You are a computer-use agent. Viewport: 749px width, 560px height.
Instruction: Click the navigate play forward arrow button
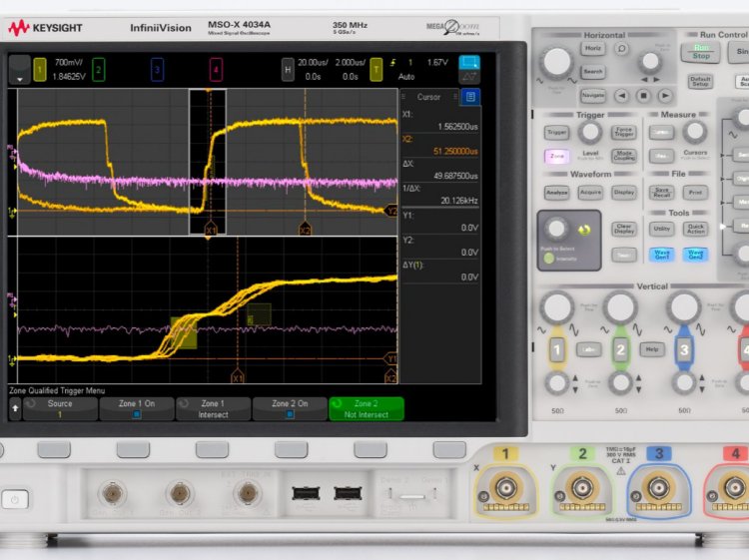click(665, 96)
